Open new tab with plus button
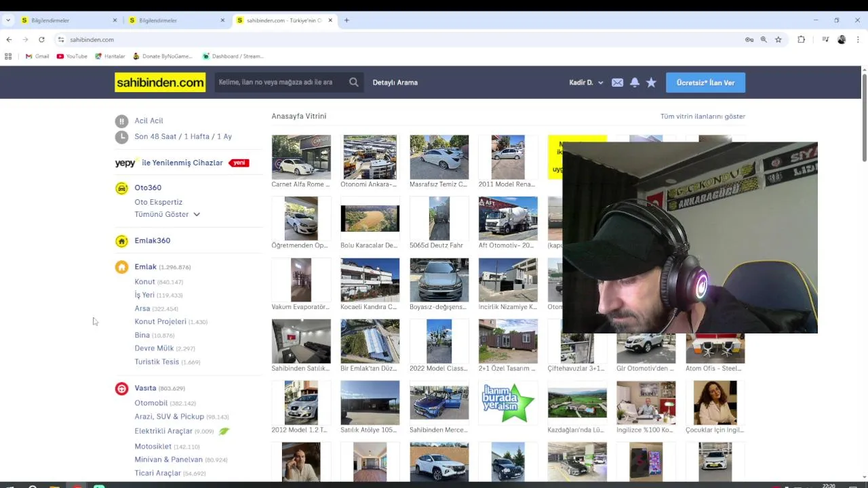 pos(347,20)
